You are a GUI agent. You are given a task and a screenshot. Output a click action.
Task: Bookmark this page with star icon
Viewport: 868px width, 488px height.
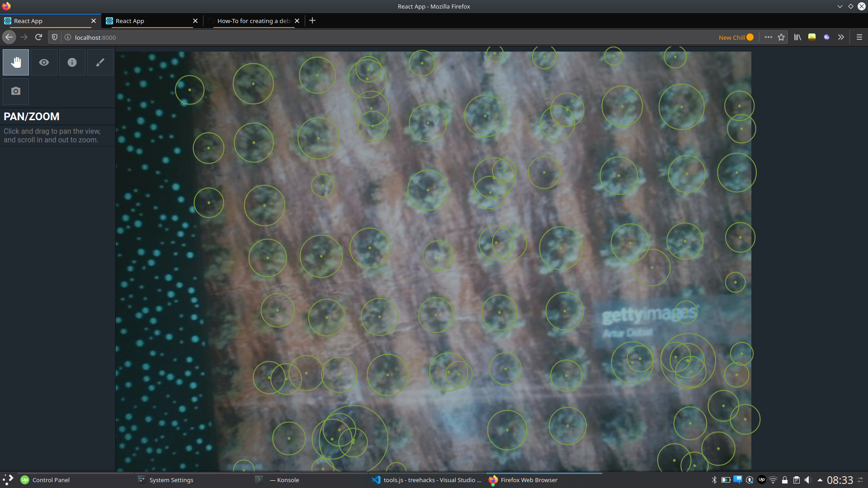pyautogui.click(x=781, y=37)
